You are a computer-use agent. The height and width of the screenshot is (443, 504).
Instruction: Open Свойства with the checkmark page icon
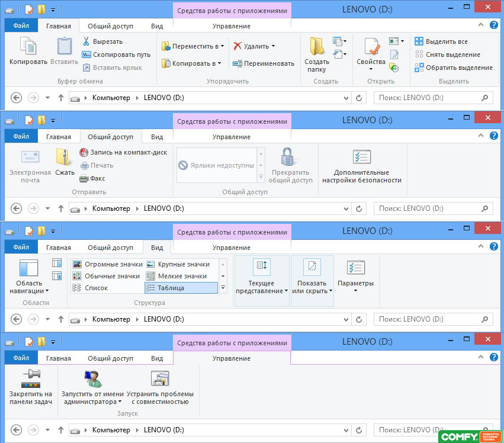coord(372,46)
